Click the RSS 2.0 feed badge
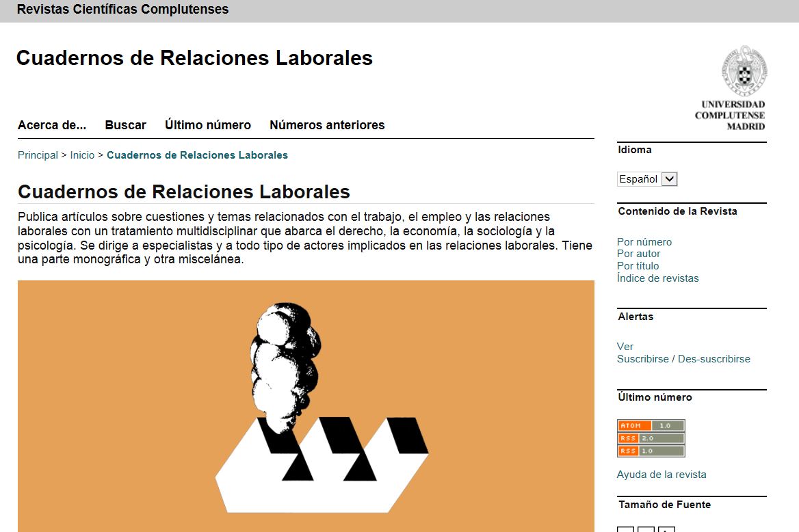Viewport: 799px width, 532px height. point(651,438)
